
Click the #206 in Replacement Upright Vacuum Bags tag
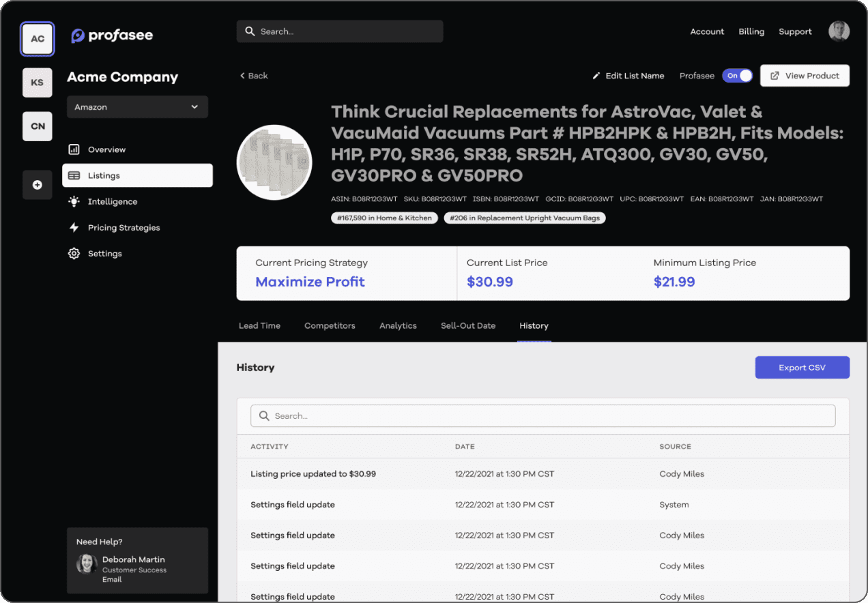click(x=525, y=218)
